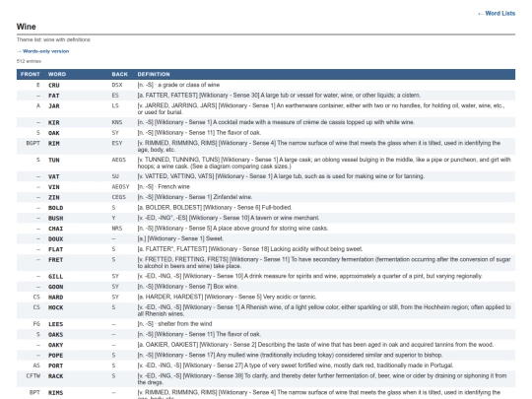The image size is (532, 399).
Task: Click front hooks AS in PORT row
Action: point(36,366)
